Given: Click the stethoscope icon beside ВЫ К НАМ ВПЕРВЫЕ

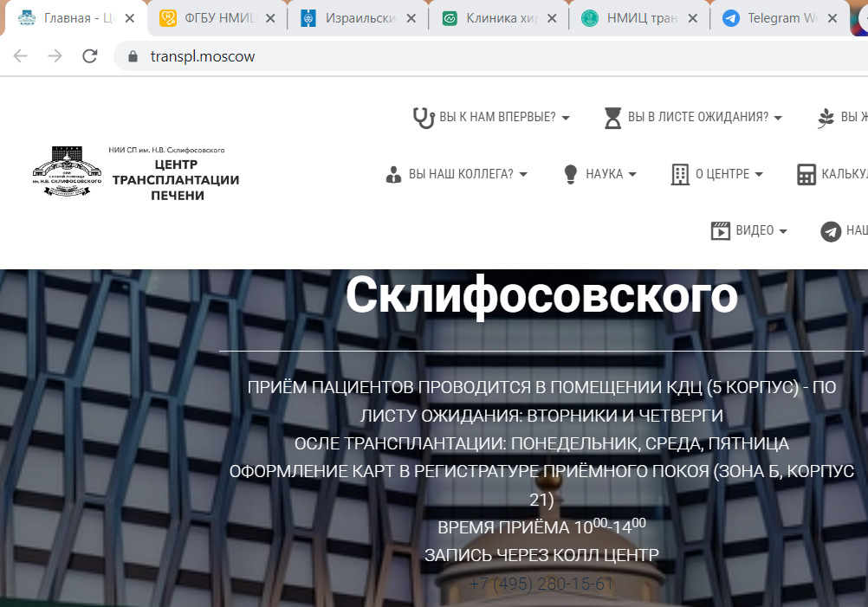Looking at the screenshot, I should tap(424, 117).
